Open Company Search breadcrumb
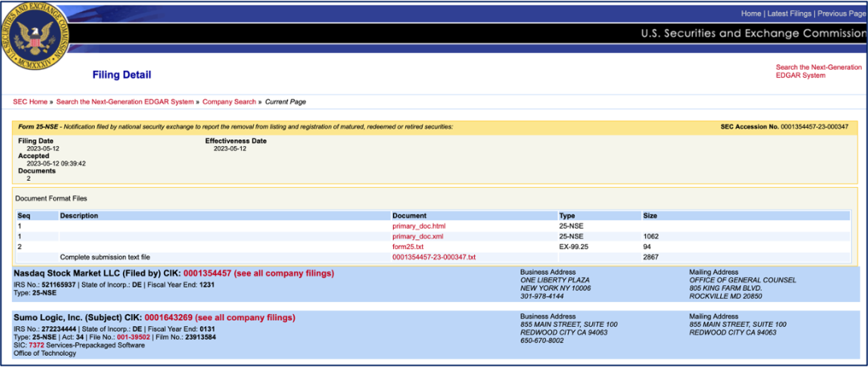 click(229, 102)
